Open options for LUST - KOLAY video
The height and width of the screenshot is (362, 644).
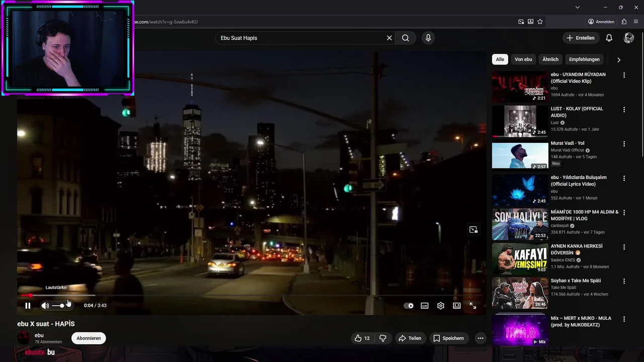coord(624,110)
